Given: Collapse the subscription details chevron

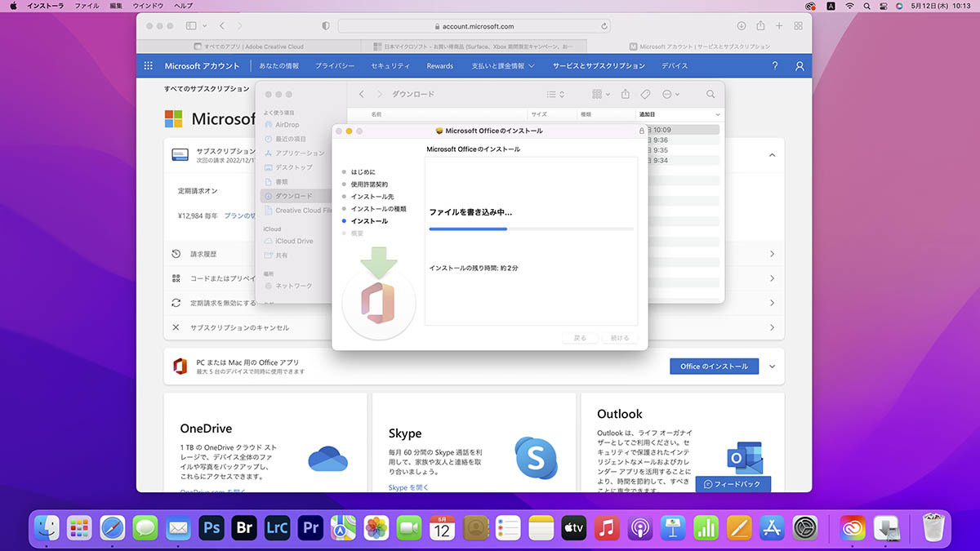Looking at the screenshot, I should click(x=772, y=155).
